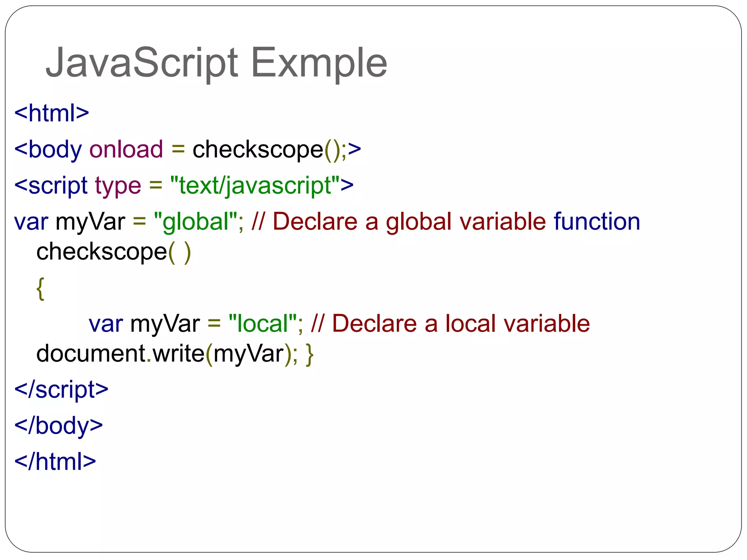Click the opening curly brace line
747x560 pixels.
click(40, 289)
